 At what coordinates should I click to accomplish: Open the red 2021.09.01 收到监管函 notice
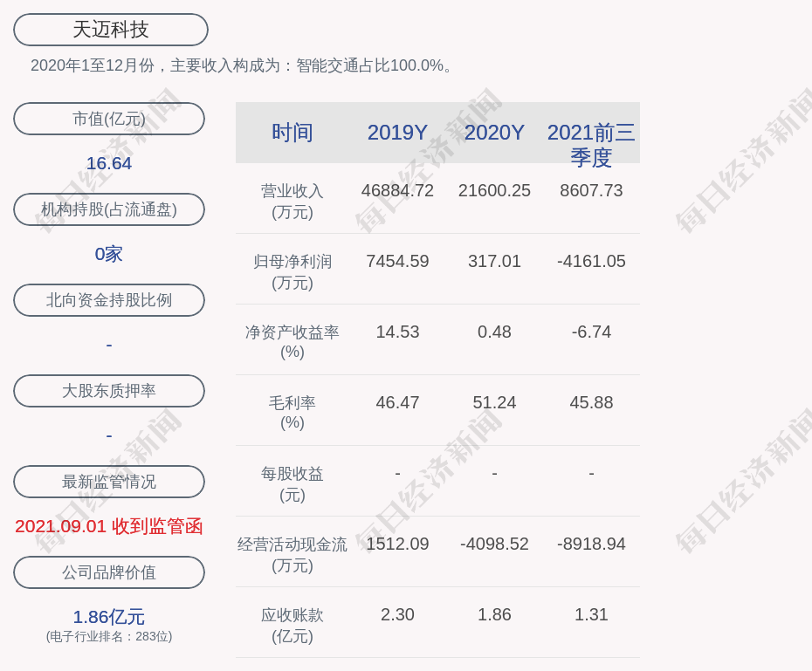pyautogui.click(x=109, y=526)
